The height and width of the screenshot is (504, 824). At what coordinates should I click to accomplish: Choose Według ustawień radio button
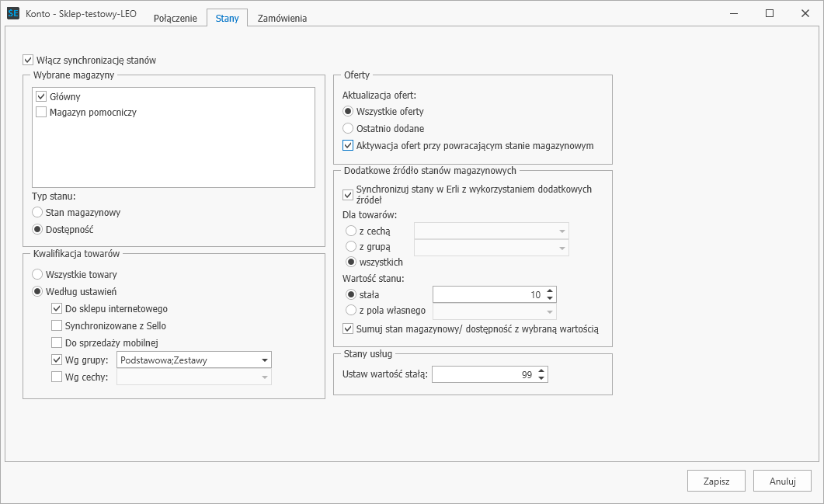click(37, 292)
